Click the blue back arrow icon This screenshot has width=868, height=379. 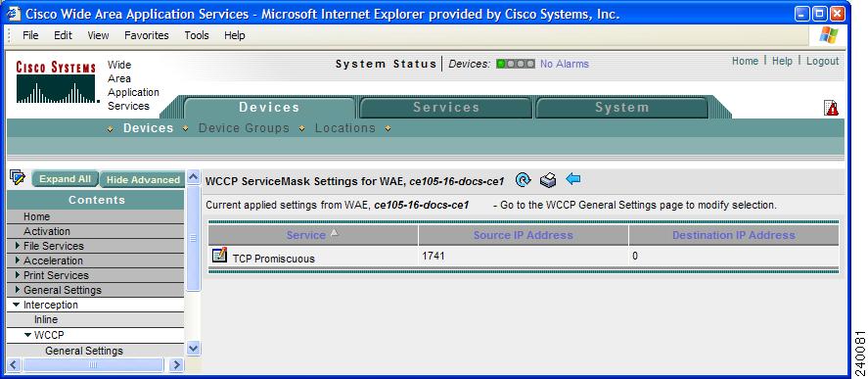572,179
